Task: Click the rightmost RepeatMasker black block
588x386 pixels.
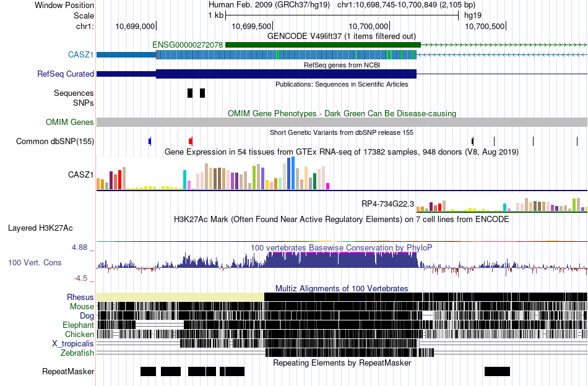Action: pyautogui.click(x=497, y=371)
